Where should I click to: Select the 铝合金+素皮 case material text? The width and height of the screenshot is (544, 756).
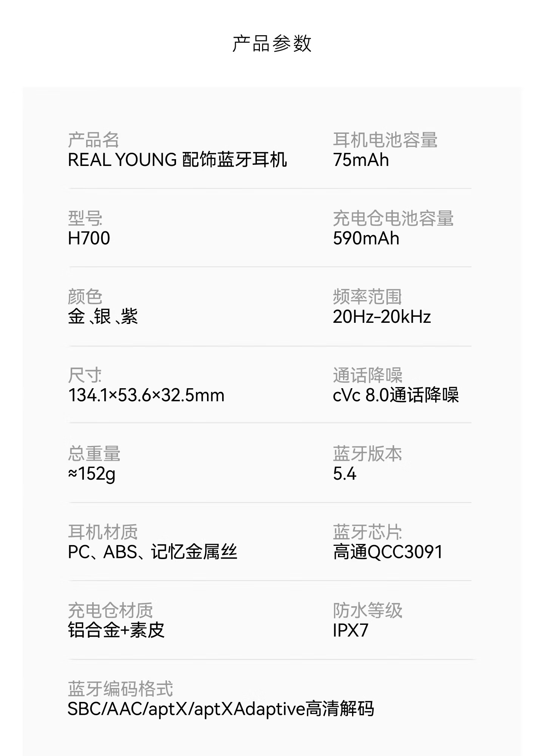click(116, 630)
